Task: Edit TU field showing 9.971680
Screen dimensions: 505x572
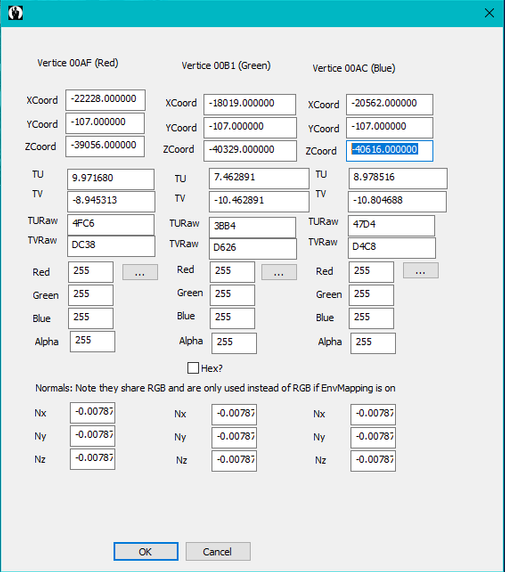Action: 111,179
